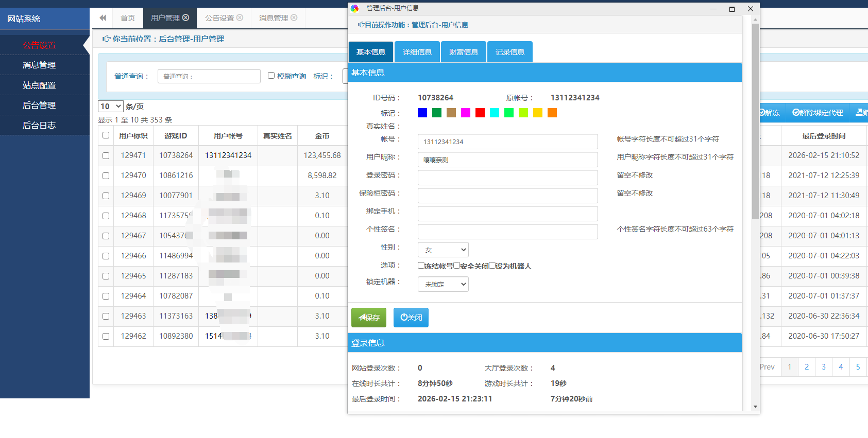Open the rows-per-page dropdown showing 10
This screenshot has width=868, height=438.
point(111,107)
